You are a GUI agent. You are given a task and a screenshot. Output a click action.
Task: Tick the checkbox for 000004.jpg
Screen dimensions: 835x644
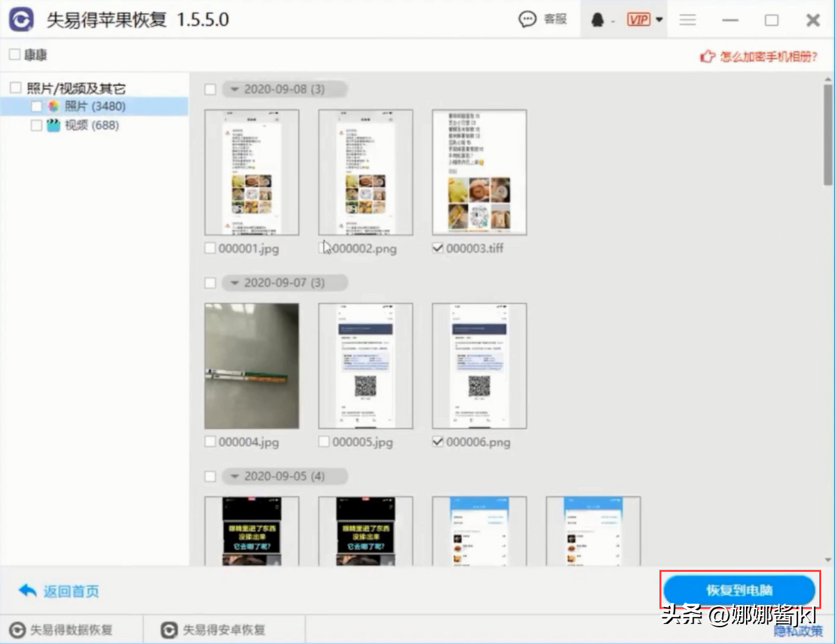tap(210, 442)
